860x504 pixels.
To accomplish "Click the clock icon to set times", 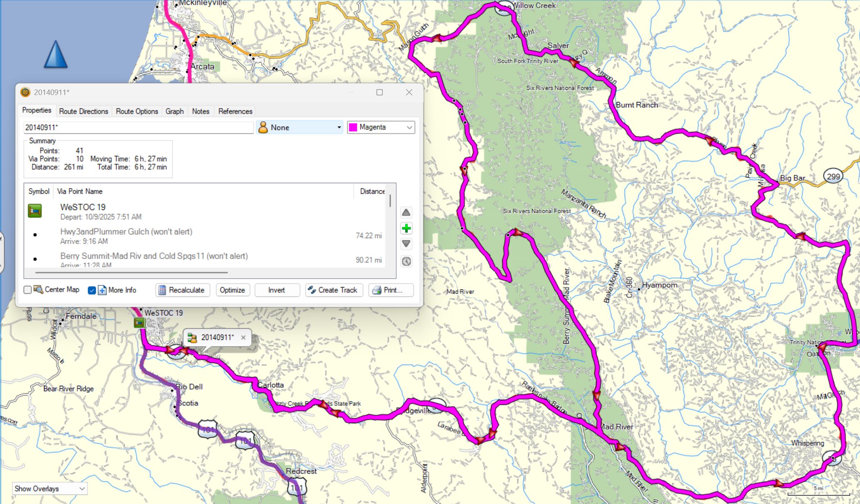I will click(x=406, y=262).
